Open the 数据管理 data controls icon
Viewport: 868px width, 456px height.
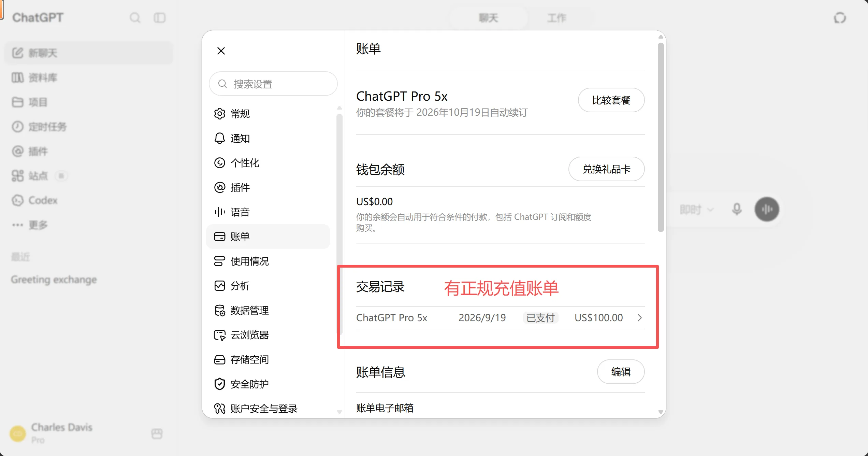point(220,310)
